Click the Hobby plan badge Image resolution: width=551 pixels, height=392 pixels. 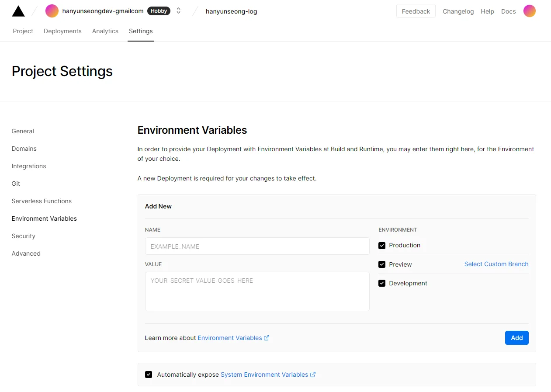[159, 11]
